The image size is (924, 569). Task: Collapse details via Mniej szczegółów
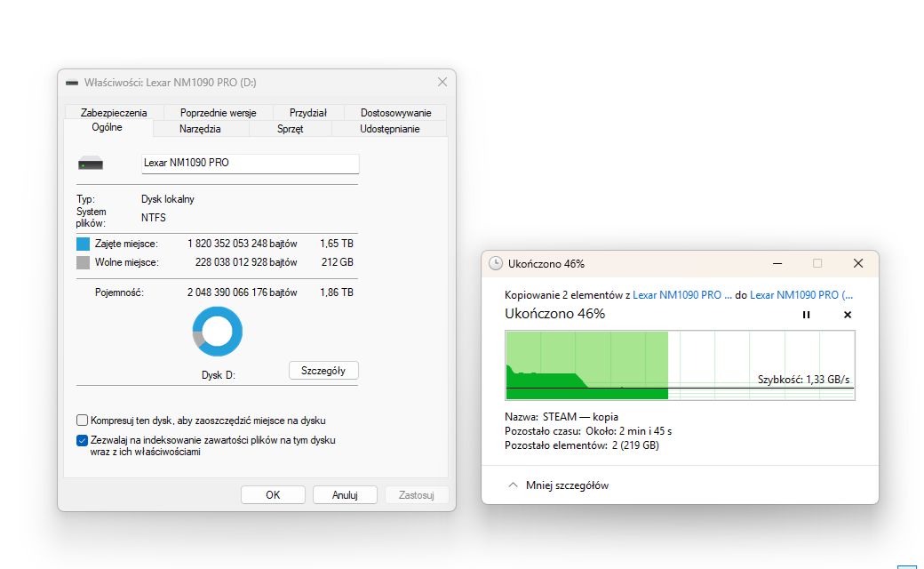[x=558, y=485]
